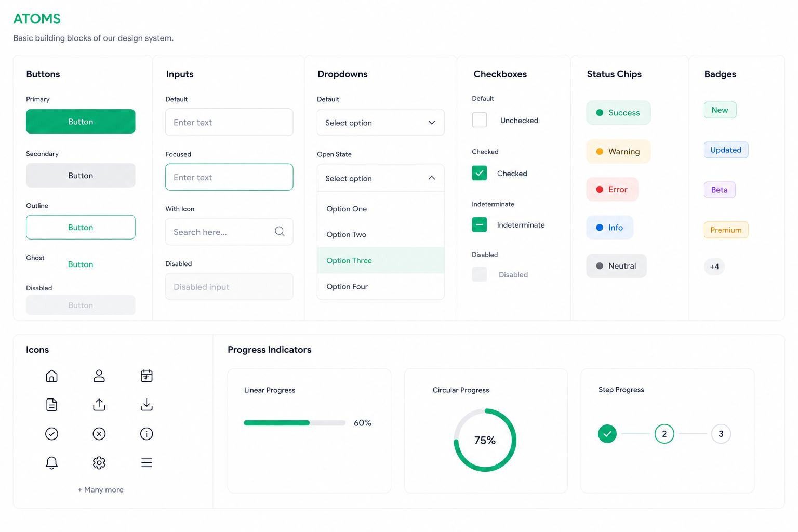Screen dimensions: 798x532
Task: Collapse the open-state dropdown chevron
Action: (x=431, y=178)
